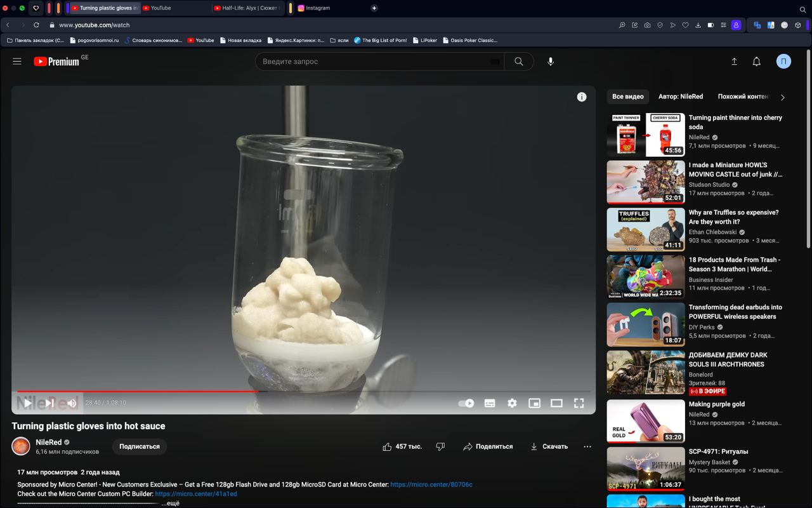Open the YouTube hamburger guide menu
This screenshot has width=812, height=508.
point(17,62)
